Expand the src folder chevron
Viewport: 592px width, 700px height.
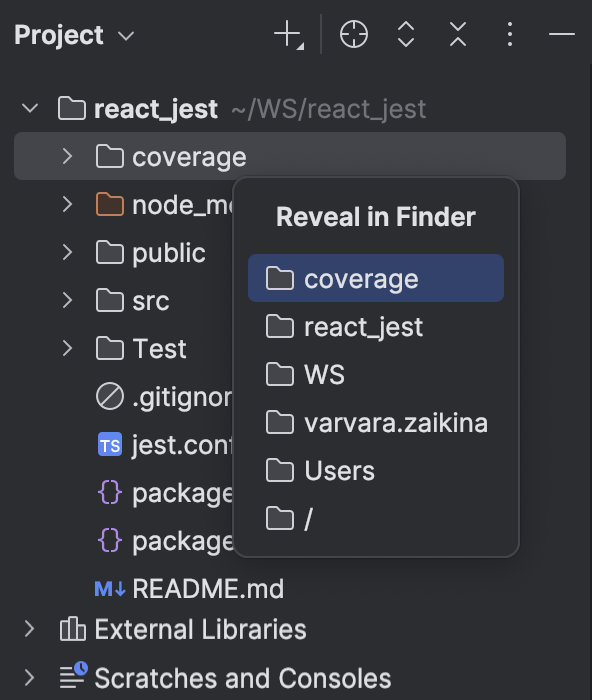(67, 300)
